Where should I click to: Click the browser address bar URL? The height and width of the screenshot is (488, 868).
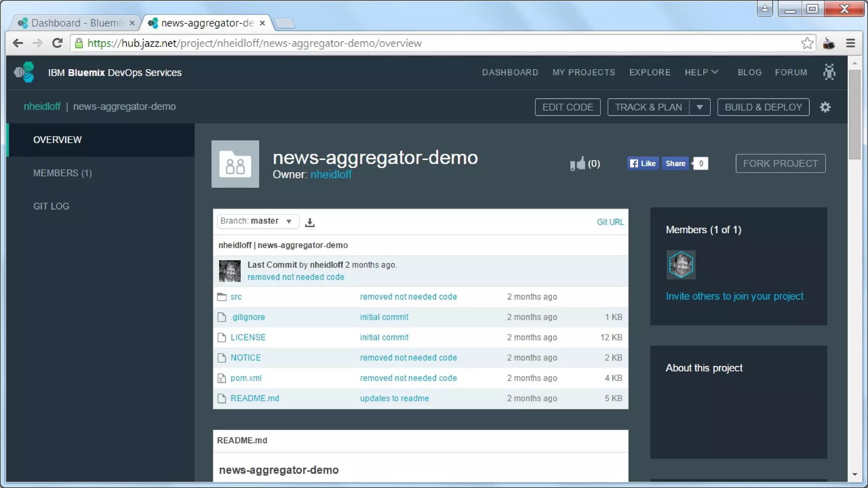pos(254,43)
